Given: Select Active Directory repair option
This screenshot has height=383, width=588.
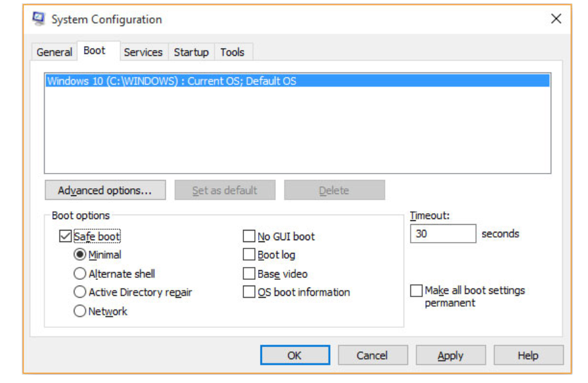Looking at the screenshot, I should click(x=80, y=292).
